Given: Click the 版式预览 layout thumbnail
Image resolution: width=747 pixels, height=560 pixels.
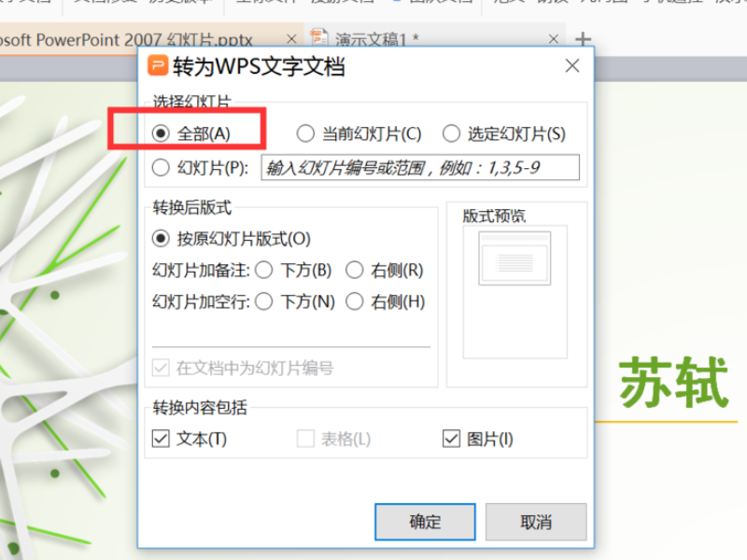Looking at the screenshot, I should 515,259.
